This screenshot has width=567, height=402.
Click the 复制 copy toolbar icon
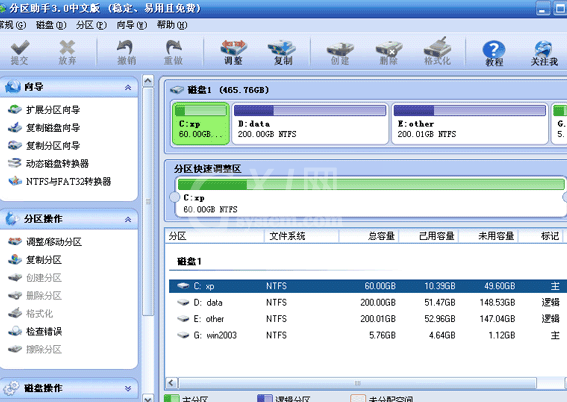282,52
